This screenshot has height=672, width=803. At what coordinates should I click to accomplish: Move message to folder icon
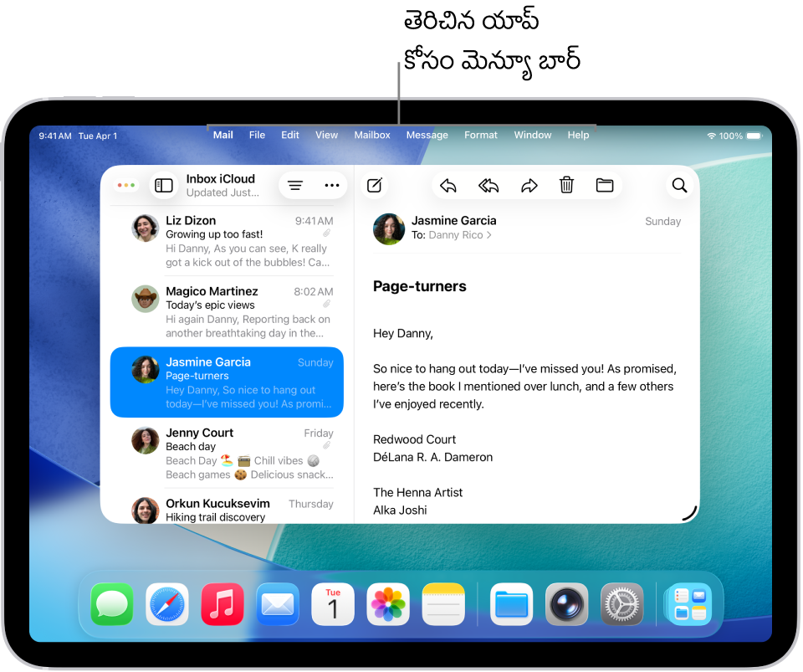point(605,186)
